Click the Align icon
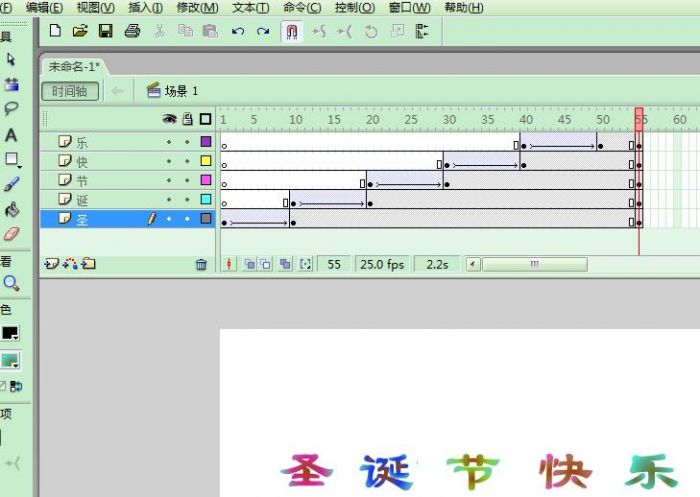The image size is (700, 497). point(422,31)
